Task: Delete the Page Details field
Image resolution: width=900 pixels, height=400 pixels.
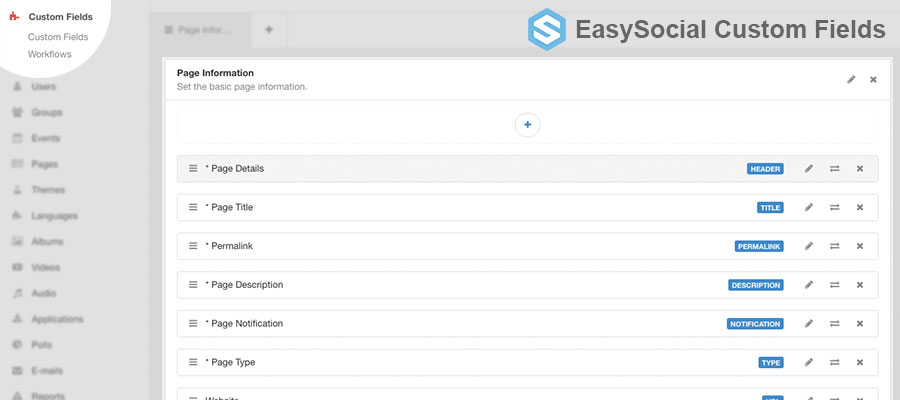Action: click(x=860, y=169)
